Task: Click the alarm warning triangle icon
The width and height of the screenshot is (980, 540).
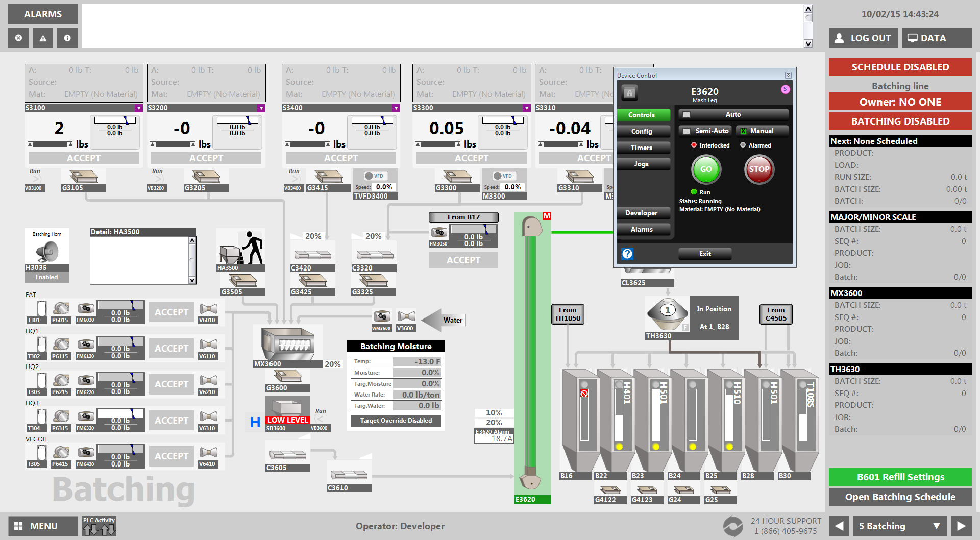Action: pos(43,38)
